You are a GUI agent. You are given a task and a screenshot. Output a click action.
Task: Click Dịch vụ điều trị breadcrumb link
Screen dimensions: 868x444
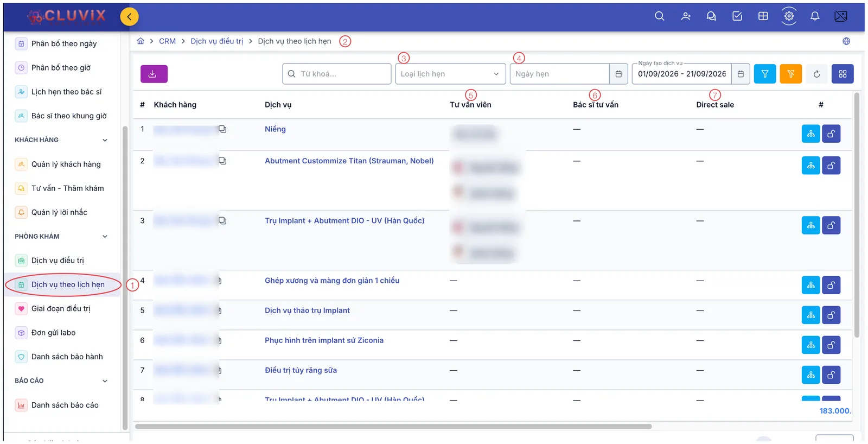[x=217, y=41]
